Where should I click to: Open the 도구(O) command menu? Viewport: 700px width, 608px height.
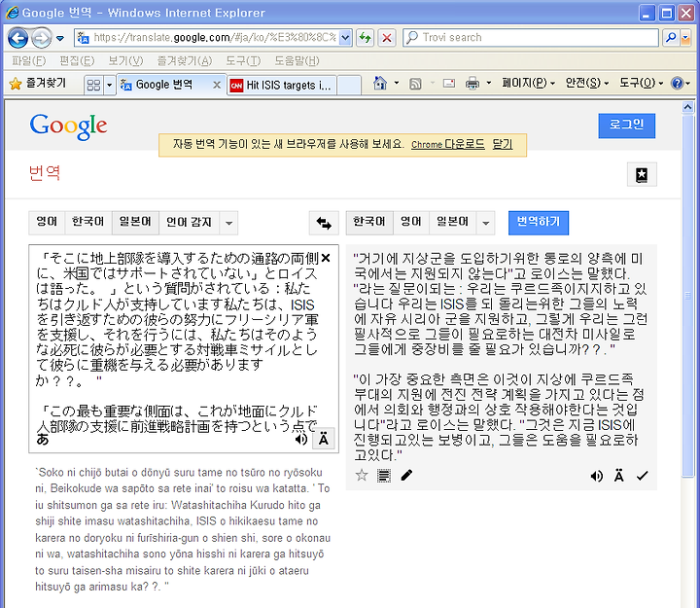pos(641,83)
